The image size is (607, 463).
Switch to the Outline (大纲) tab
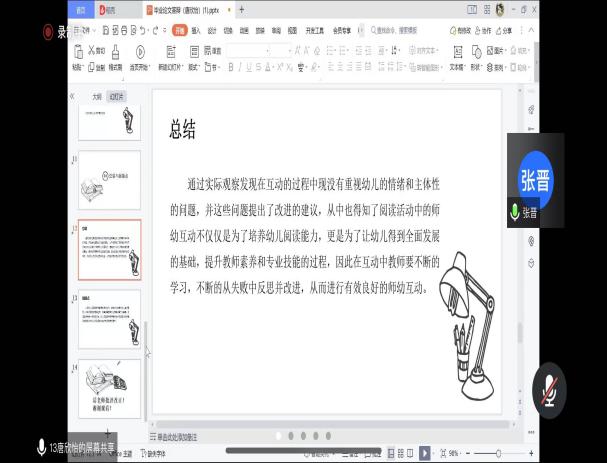(96, 97)
